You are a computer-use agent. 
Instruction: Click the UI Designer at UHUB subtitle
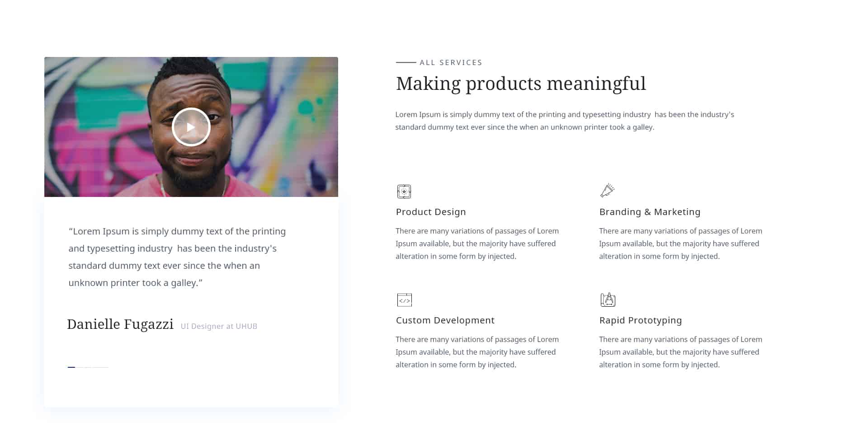tap(219, 326)
